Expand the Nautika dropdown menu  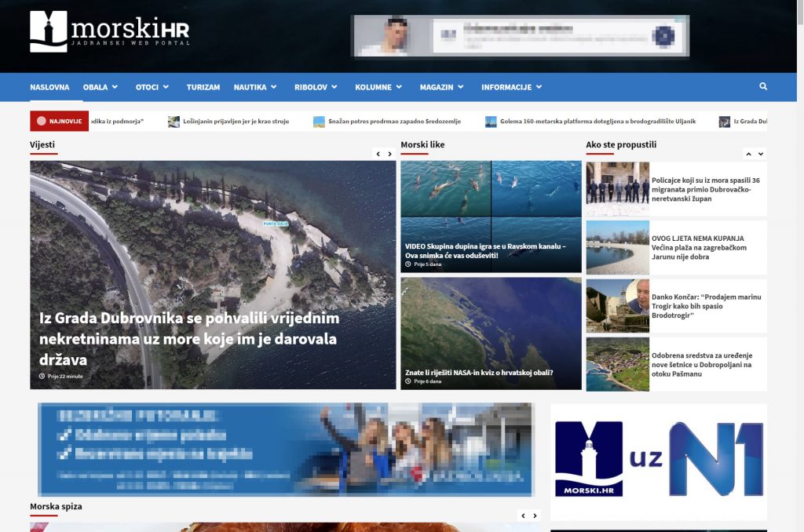click(x=255, y=87)
